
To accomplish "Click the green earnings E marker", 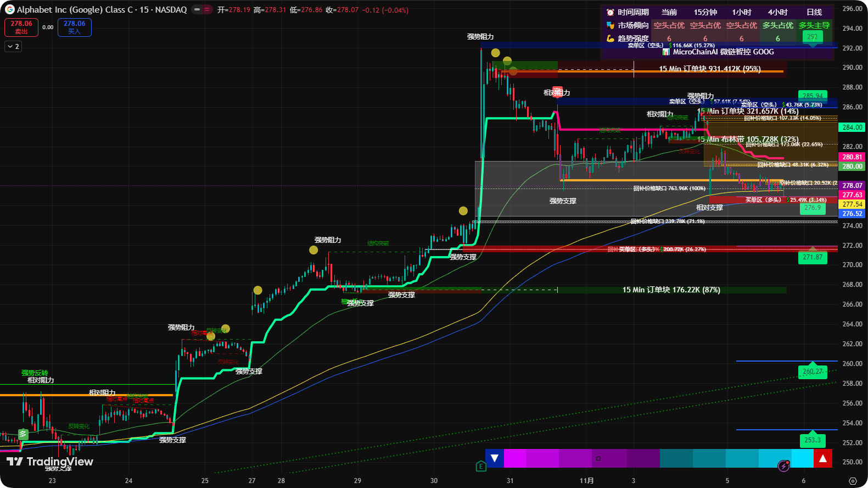I will [481, 467].
